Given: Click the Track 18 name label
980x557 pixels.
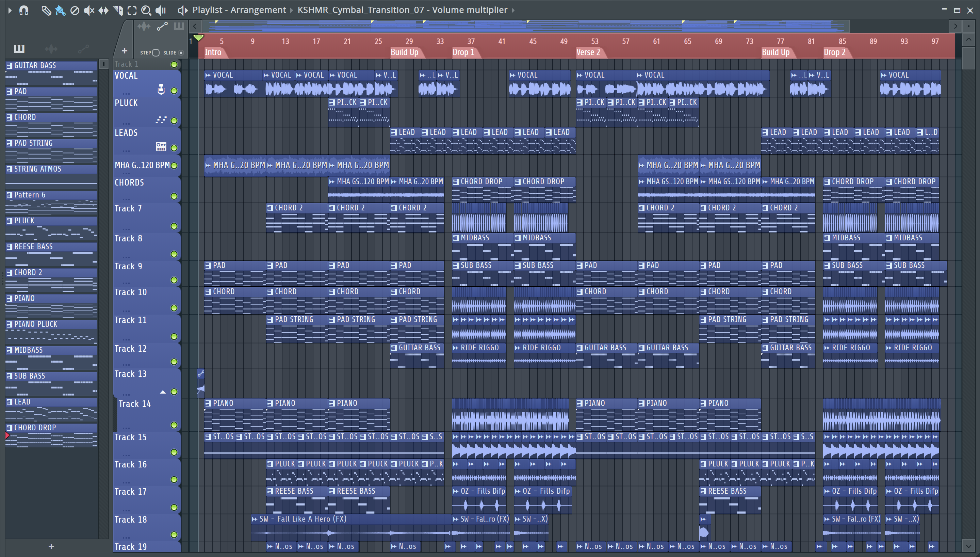Looking at the screenshot, I should (x=131, y=520).
